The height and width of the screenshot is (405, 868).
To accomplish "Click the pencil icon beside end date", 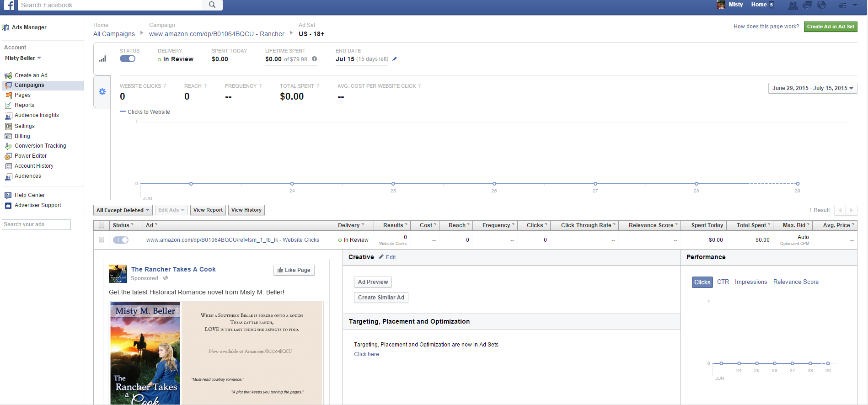I will point(395,59).
